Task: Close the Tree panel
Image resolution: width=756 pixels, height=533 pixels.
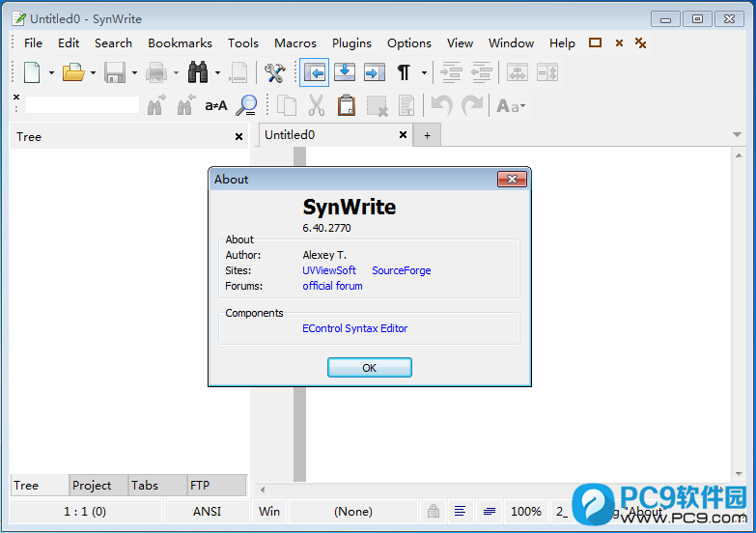Action: point(238,137)
